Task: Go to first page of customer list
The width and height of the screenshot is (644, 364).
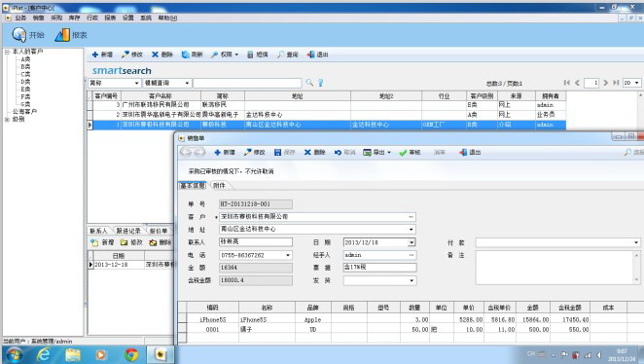Action: [x=567, y=83]
